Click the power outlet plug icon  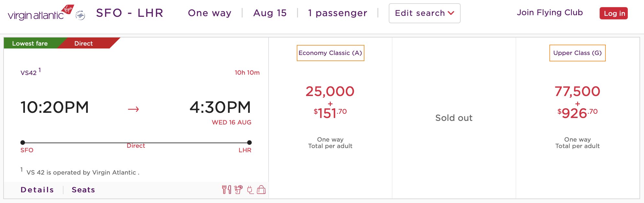point(250,190)
